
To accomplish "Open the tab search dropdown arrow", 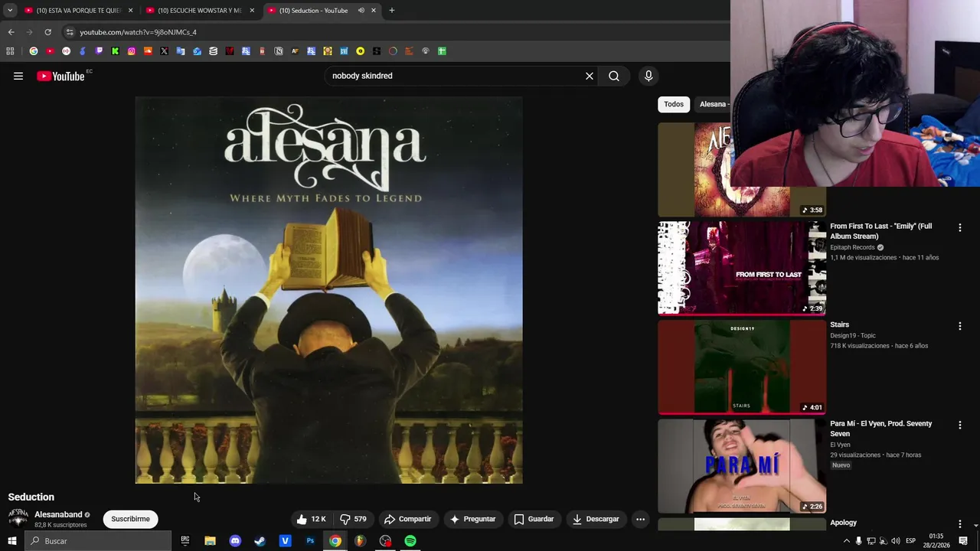I will tap(10, 11).
